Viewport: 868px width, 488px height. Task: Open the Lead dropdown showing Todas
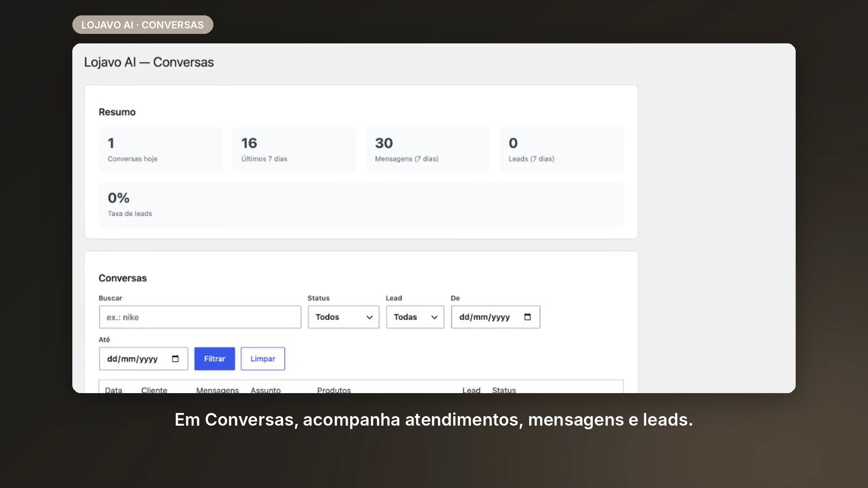pyautogui.click(x=415, y=317)
